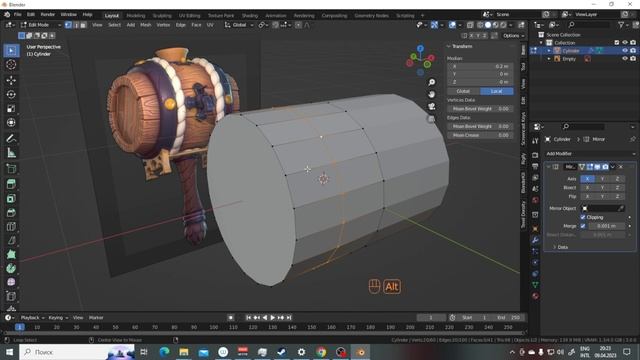Click the Vertices Mean Bevel Weight slider
Screen dimensions: 640x360
(x=480, y=109)
